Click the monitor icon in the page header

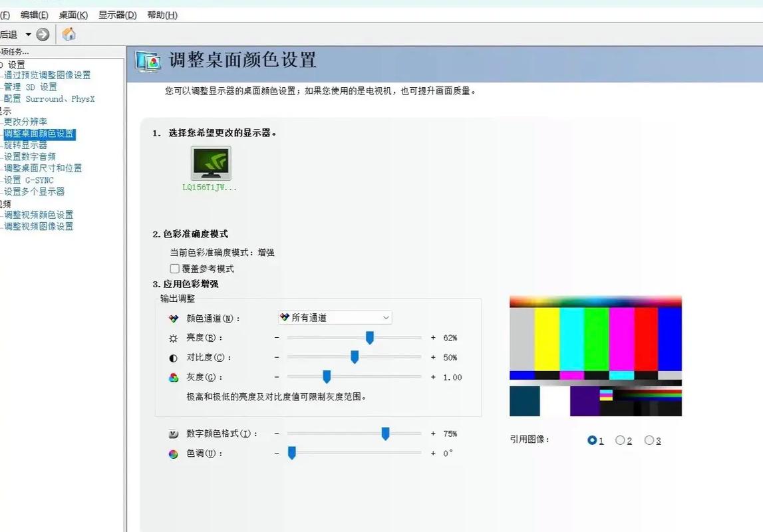click(149, 60)
